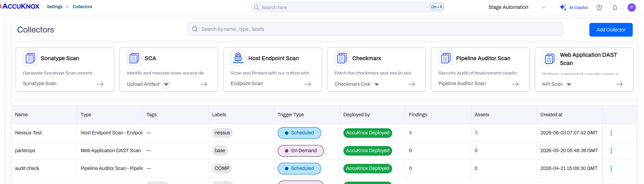Go to Collectors breadcrumb
The width and height of the screenshot is (644, 184).
[82, 7]
